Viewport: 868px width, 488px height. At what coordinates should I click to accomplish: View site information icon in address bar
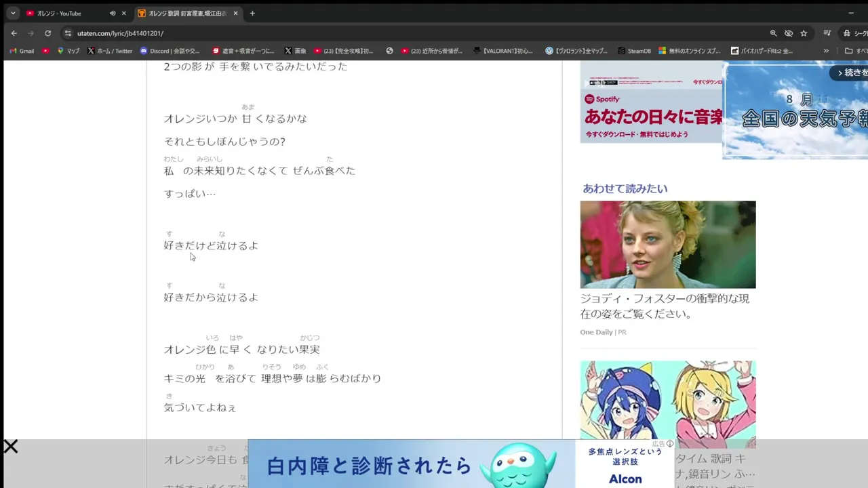(67, 33)
